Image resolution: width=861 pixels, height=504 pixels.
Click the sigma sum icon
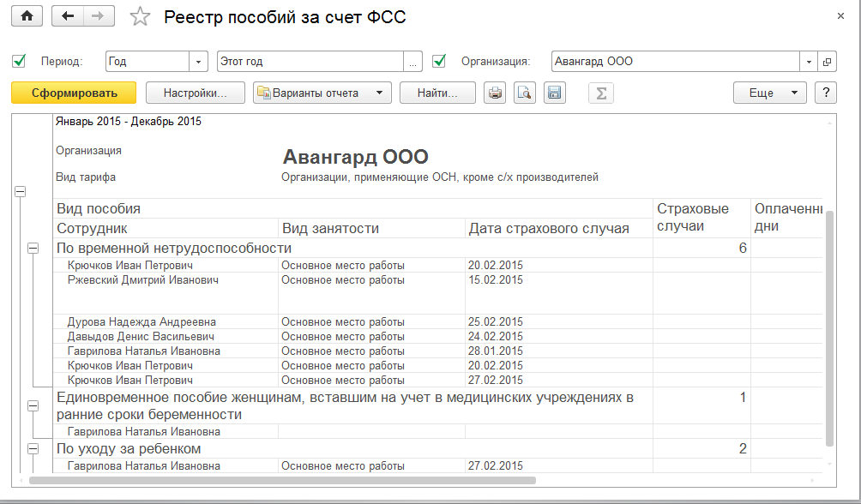tap(601, 93)
